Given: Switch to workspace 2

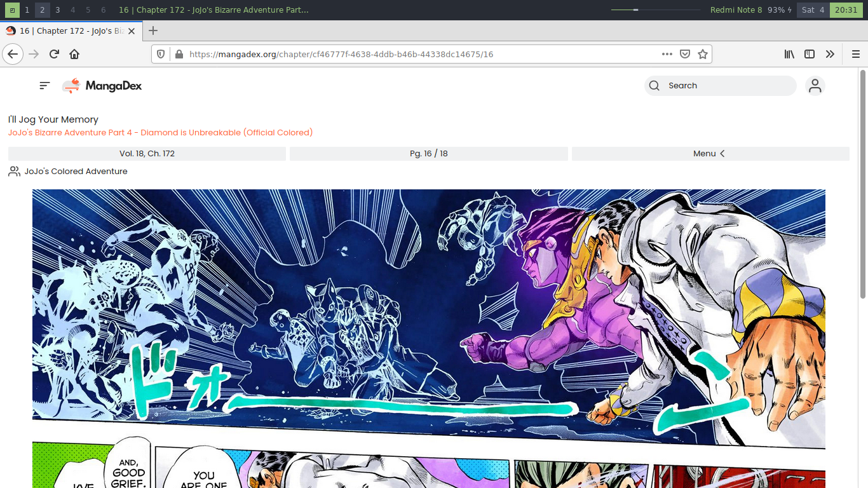Looking at the screenshot, I should click(42, 10).
